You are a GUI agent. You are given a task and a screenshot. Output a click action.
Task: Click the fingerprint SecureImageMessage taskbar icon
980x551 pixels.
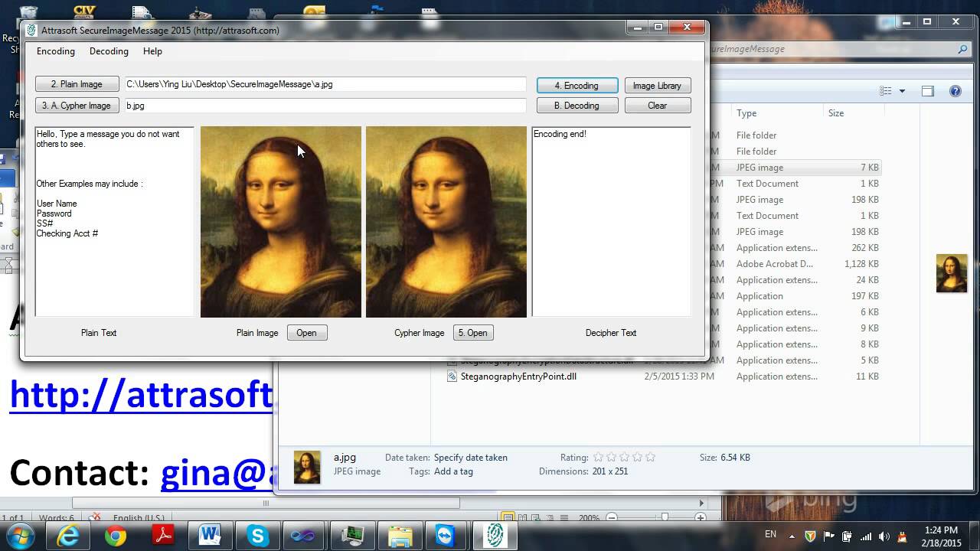494,536
